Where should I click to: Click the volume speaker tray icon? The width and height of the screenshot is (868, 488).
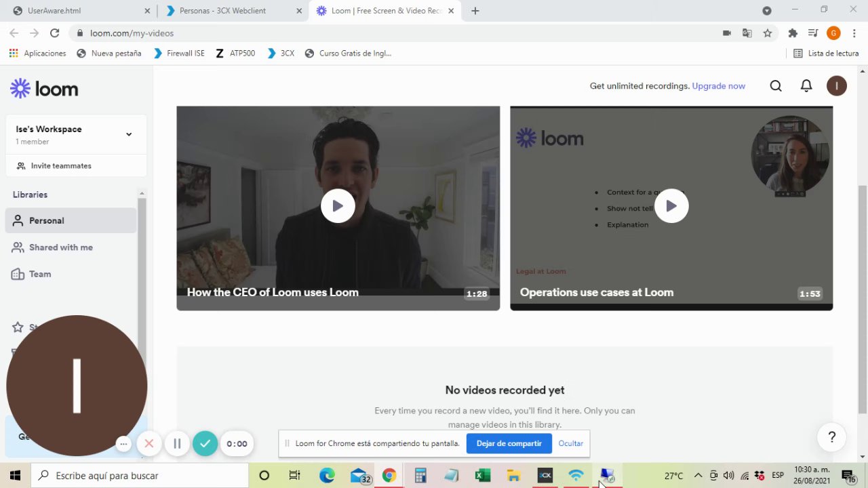[729, 476]
